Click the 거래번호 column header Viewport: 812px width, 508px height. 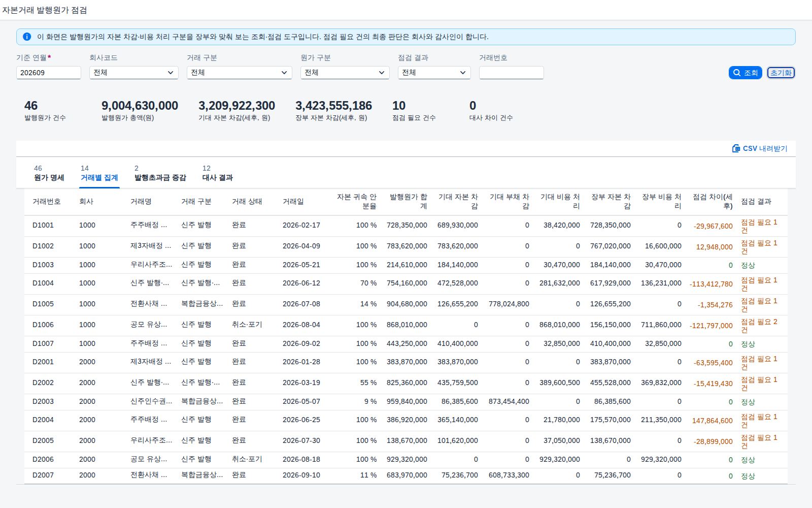click(47, 202)
